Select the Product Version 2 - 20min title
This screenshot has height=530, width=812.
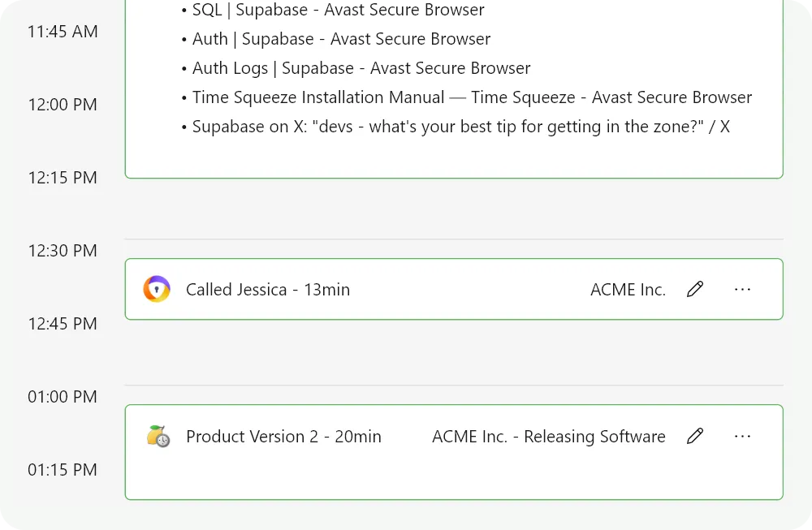pos(283,437)
